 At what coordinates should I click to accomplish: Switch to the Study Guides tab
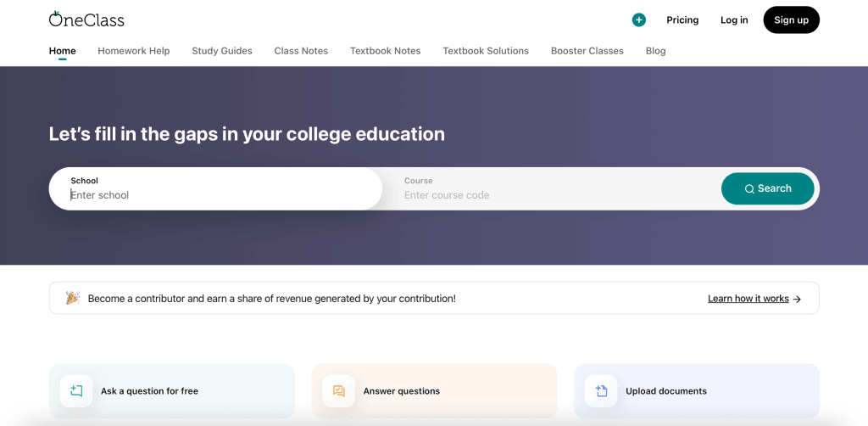tap(222, 51)
